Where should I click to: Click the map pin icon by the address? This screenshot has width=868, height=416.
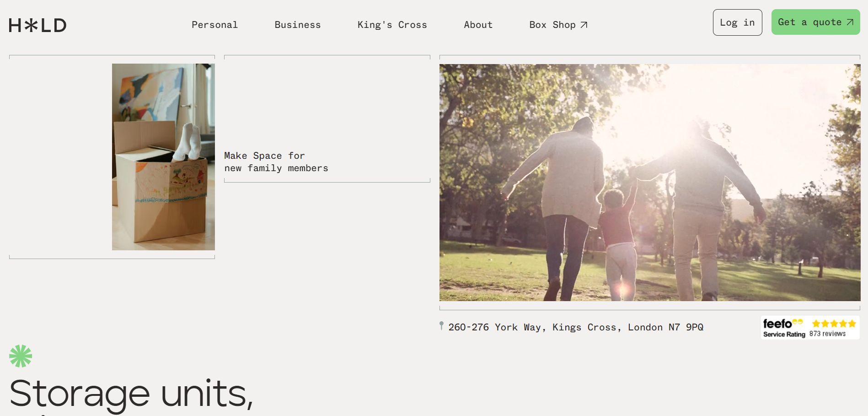tap(441, 326)
